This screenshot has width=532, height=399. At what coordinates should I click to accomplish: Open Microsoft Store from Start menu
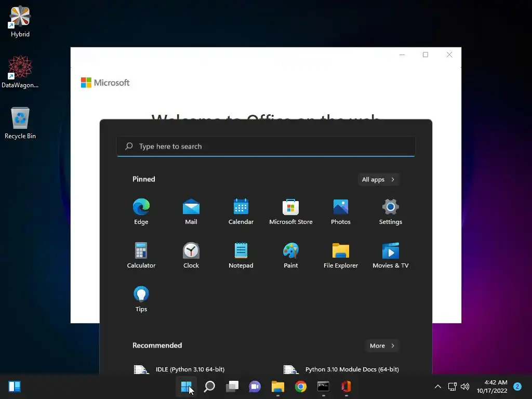click(x=291, y=212)
